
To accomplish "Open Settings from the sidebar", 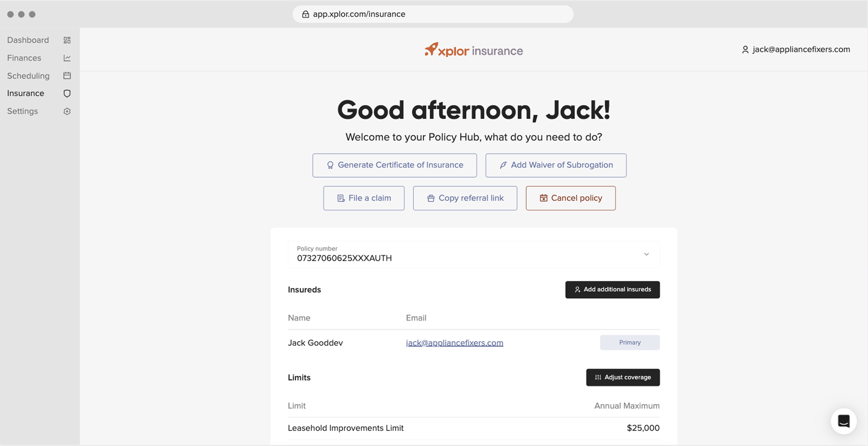I will (22, 111).
